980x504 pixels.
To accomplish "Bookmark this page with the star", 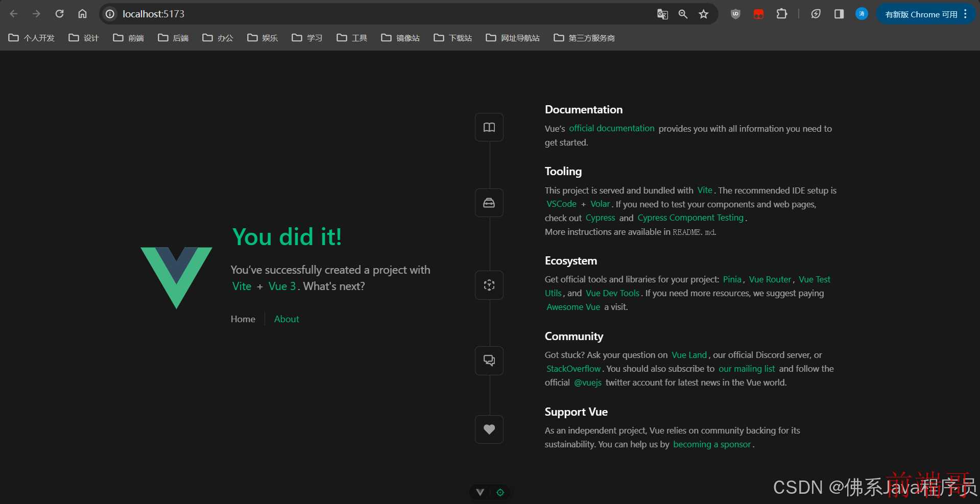I will (x=704, y=14).
